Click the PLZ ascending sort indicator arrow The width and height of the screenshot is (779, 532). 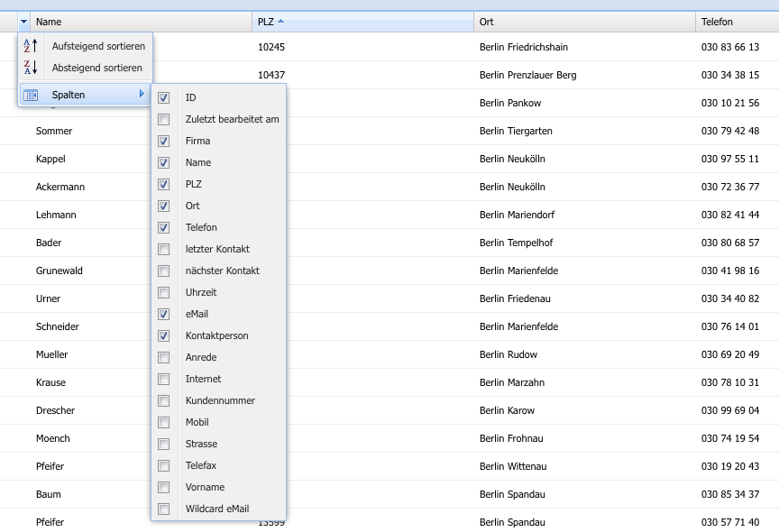(x=281, y=21)
